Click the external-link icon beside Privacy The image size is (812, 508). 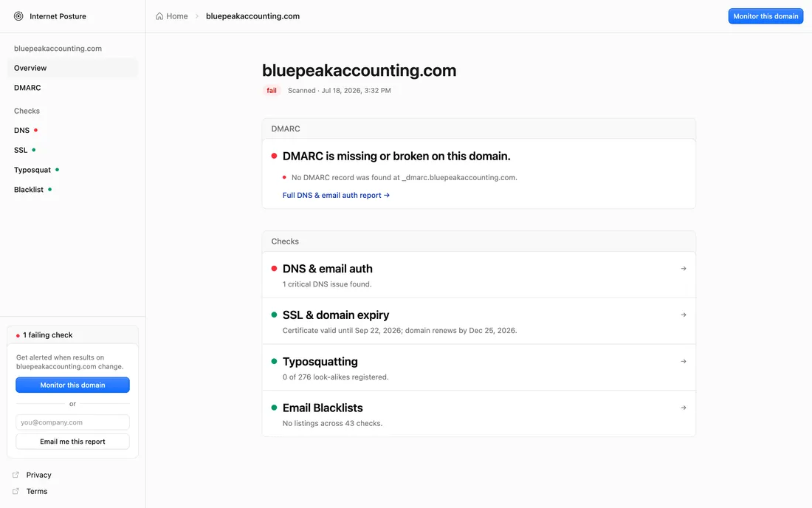(16, 475)
